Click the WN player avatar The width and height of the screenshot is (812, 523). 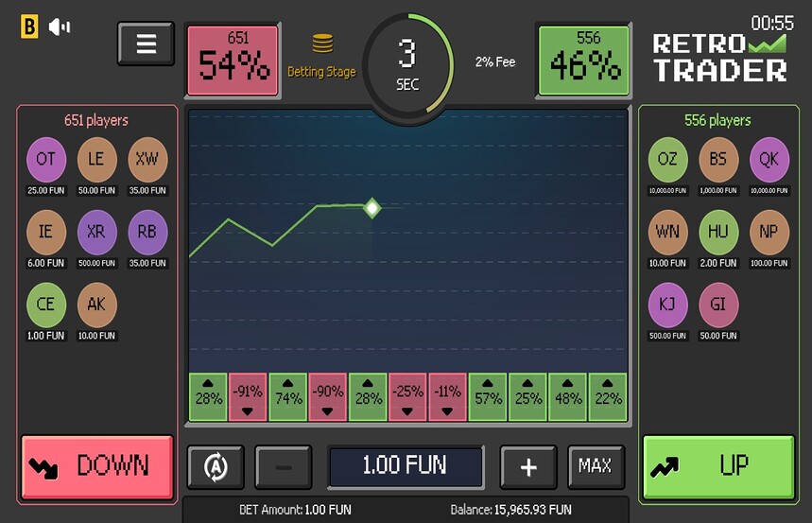pos(668,232)
